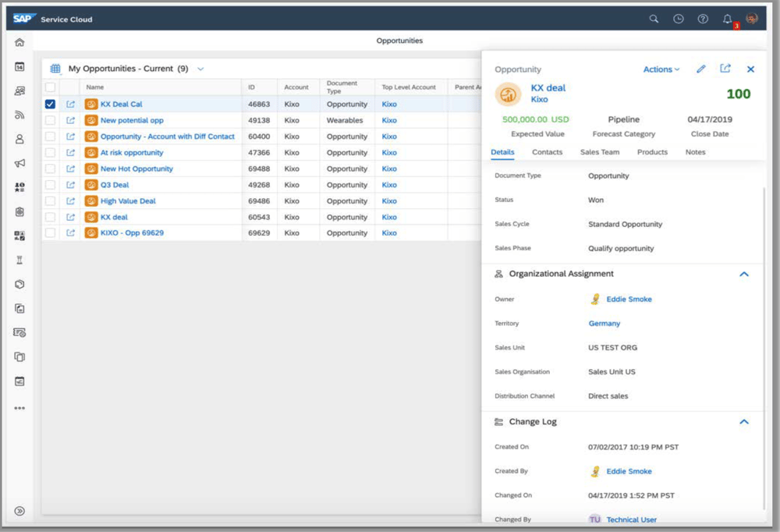Open the search icon in the top bar
Screen dimensions: 780x532
click(654, 19)
